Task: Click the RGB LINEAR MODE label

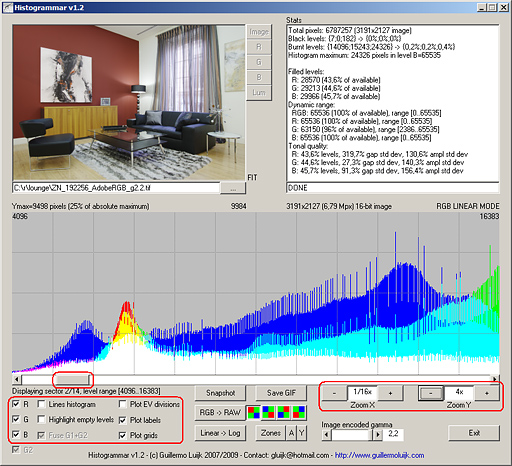Action: coord(468,206)
